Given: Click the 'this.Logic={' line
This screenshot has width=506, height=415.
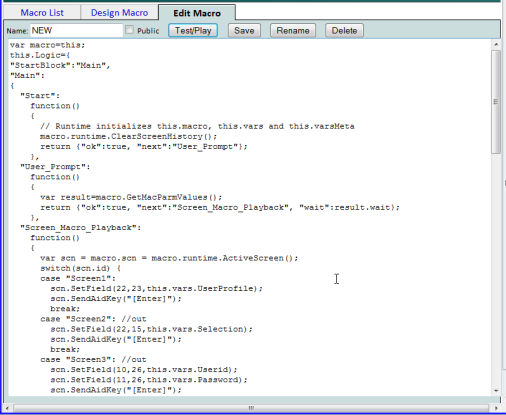Looking at the screenshot, I should 40,55.
